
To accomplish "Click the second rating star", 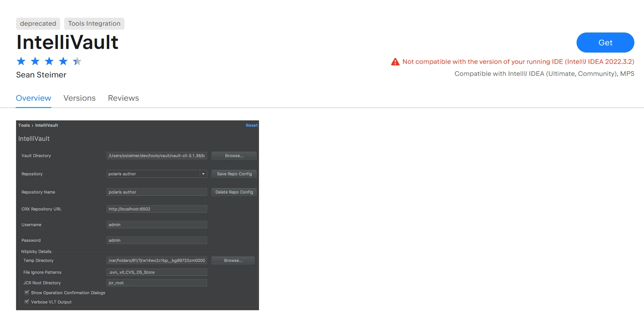I will pyautogui.click(x=35, y=61).
